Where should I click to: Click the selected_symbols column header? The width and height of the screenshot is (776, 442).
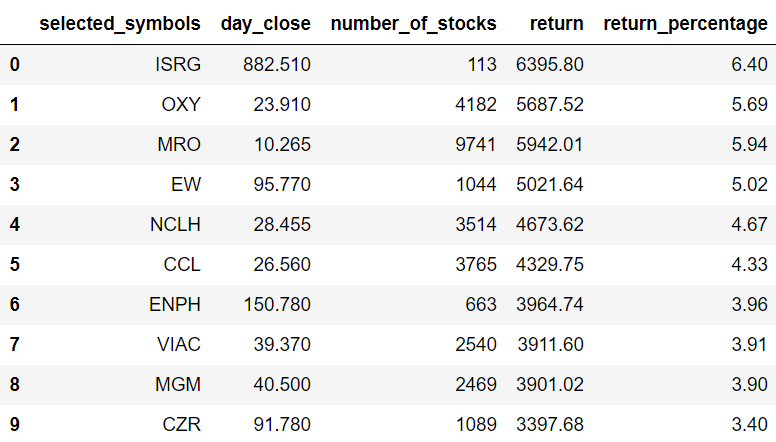120,24
